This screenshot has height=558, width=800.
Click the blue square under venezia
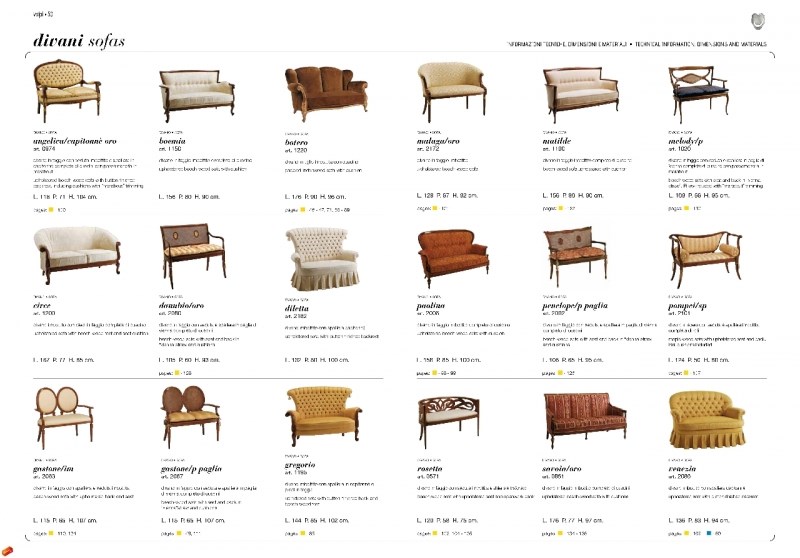coord(709,534)
